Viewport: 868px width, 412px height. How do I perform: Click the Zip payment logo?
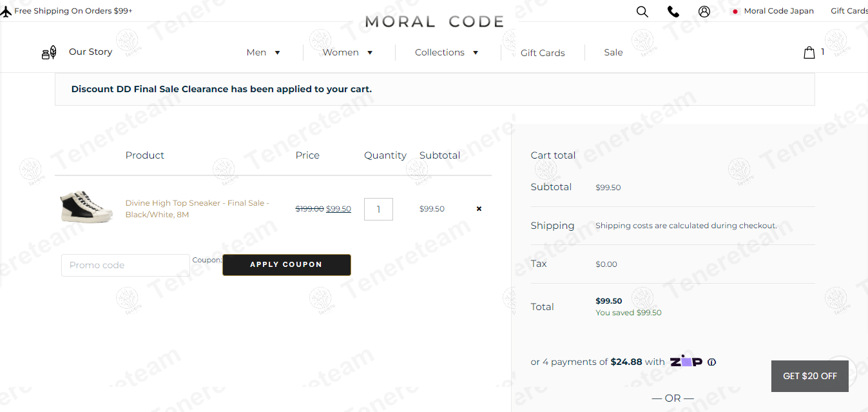coord(686,361)
